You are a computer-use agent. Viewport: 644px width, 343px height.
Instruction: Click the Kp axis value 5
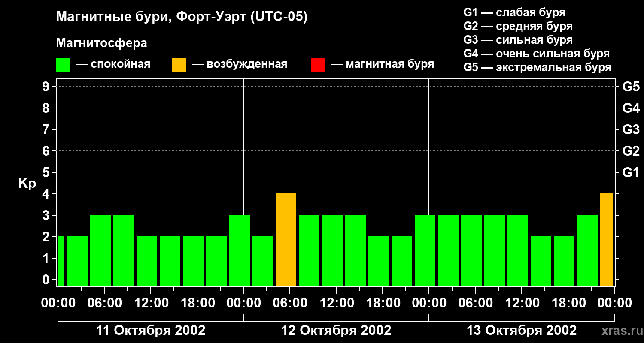point(47,172)
